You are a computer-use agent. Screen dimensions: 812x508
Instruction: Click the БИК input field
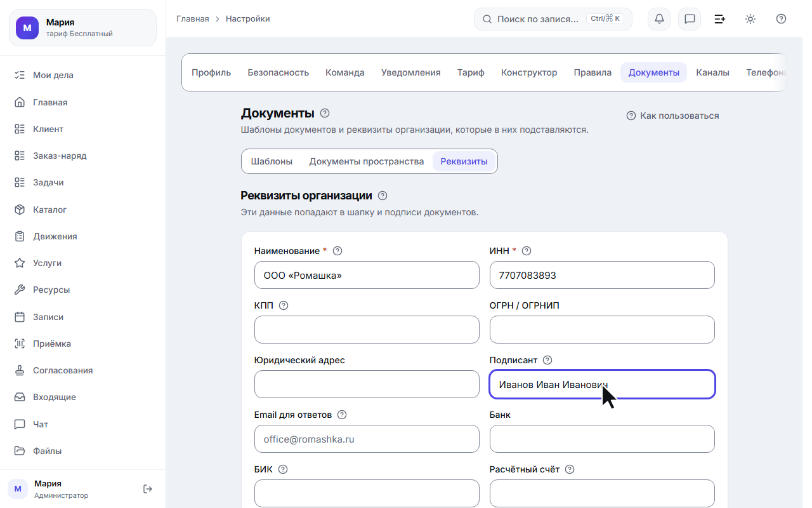[367, 493]
